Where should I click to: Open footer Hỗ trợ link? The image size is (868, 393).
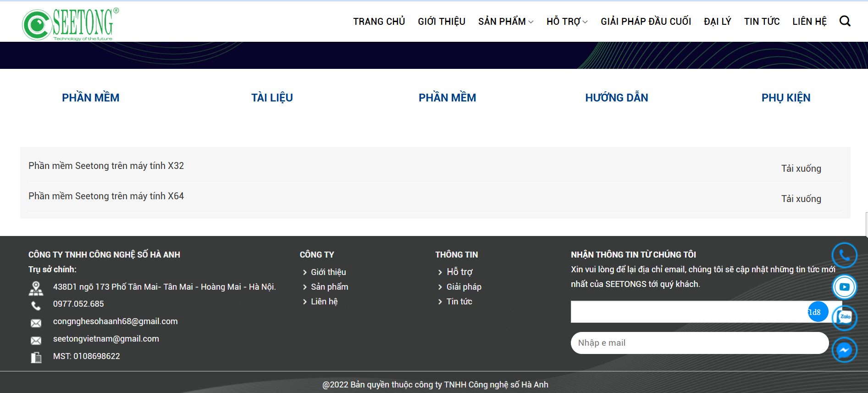459,272
